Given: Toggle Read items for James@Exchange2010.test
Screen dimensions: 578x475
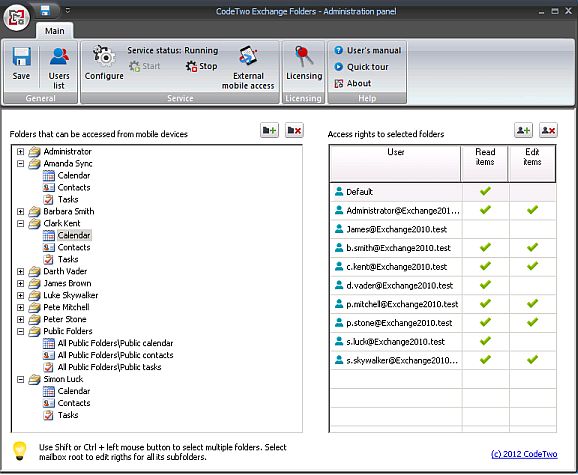Looking at the screenshot, I should pyautogui.click(x=485, y=229).
